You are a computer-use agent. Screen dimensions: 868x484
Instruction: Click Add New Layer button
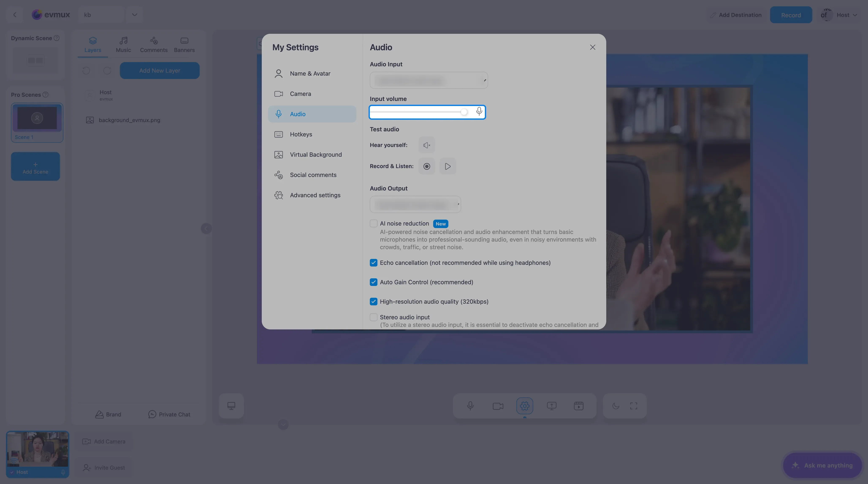point(160,71)
